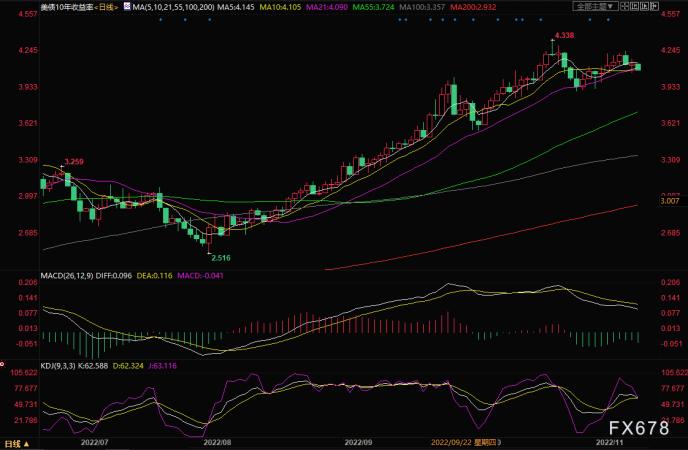Click the D:62.324 value
The image size is (688, 450).
[128, 365]
